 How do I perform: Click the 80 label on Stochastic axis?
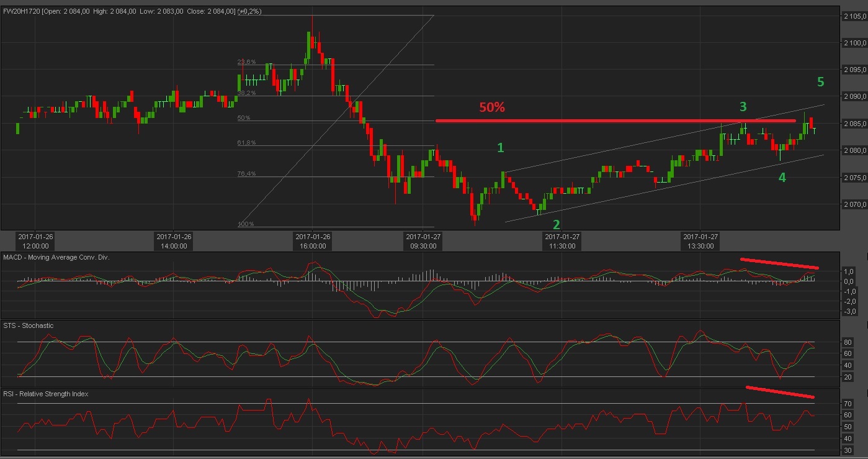click(848, 342)
